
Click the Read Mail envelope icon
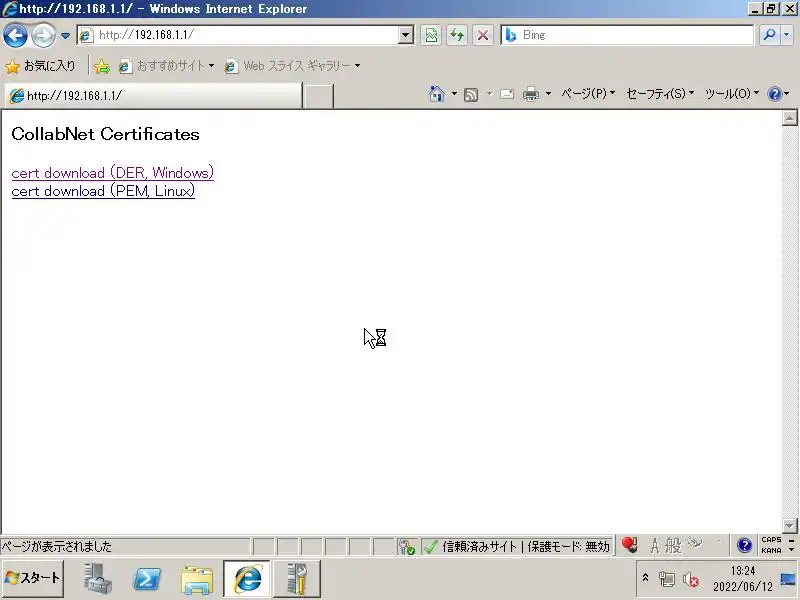pos(507,94)
